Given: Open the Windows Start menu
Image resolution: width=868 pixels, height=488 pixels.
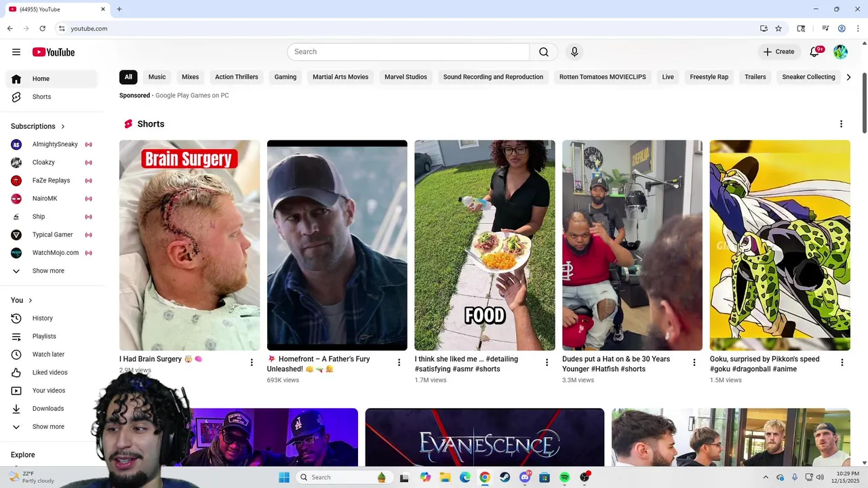Looking at the screenshot, I should tap(284, 477).
